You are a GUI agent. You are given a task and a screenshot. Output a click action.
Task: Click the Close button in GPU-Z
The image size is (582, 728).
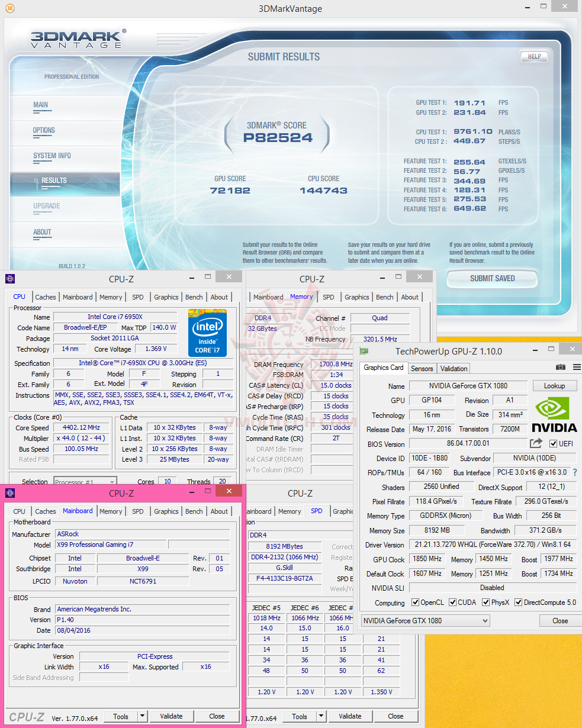point(560,621)
